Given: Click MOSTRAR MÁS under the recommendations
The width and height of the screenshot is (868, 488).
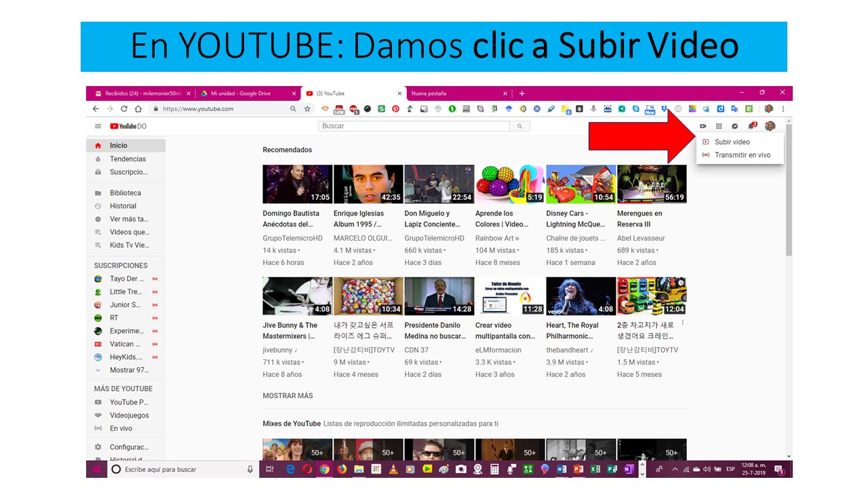Looking at the screenshot, I should pyautogui.click(x=288, y=396).
